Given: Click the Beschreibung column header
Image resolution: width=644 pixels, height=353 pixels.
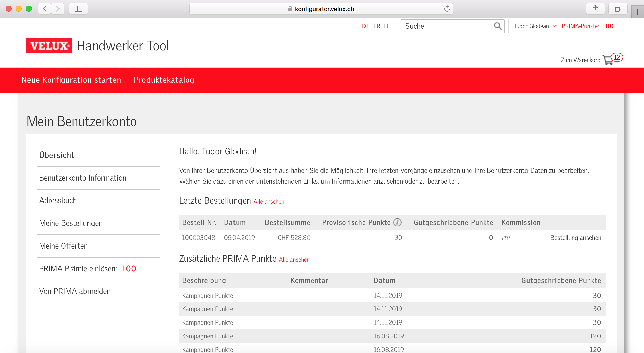Looking at the screenshot, I should click(x=204, y=280).
